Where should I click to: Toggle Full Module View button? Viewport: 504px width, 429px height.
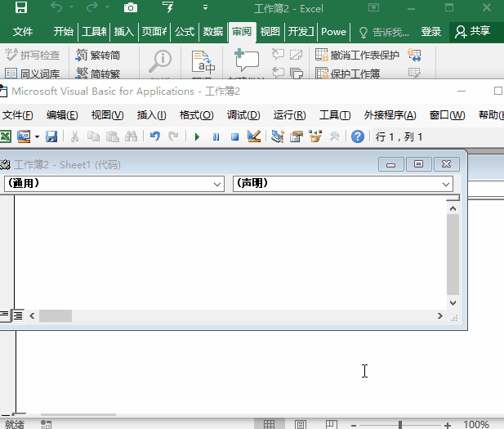click(x=18, y=315)
